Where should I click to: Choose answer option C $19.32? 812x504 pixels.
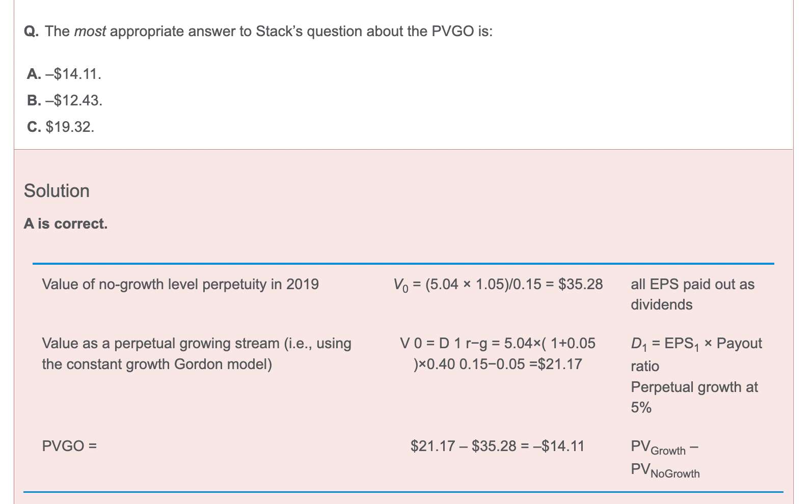point(61,127)
